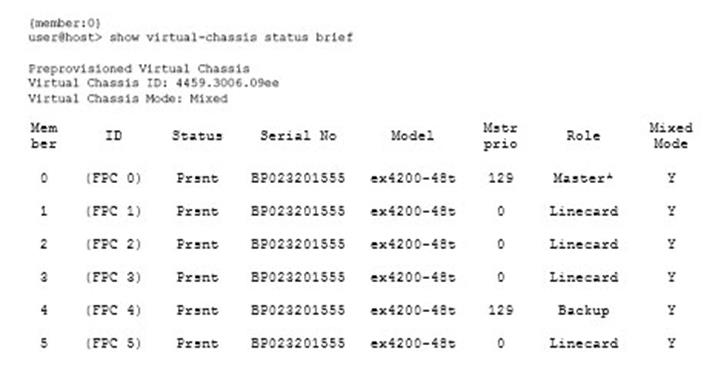Click the 'Mixed Mode' column header
This screenshot has height=376, width=713.
coord(671,136)
